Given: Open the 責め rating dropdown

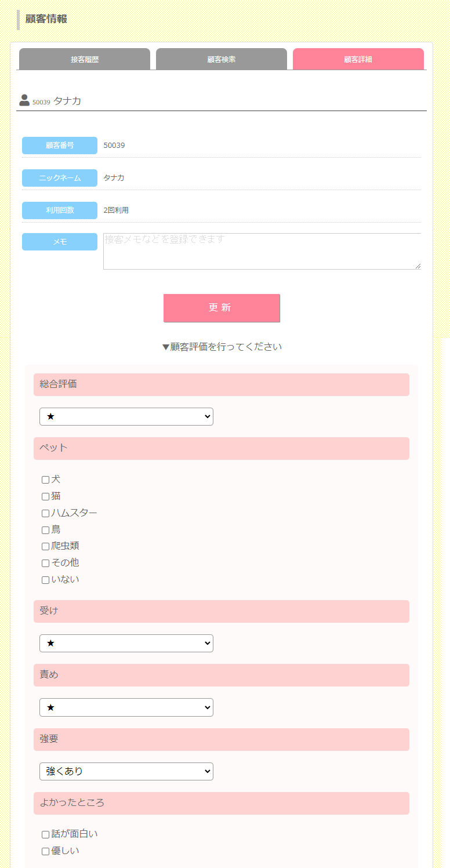Looking at the screenshot, I should 126,707.
